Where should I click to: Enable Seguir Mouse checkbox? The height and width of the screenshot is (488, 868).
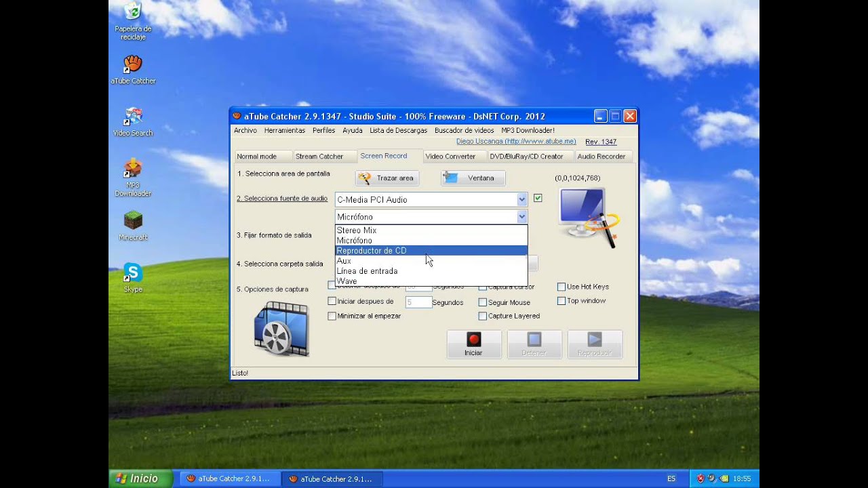point(483,302)
